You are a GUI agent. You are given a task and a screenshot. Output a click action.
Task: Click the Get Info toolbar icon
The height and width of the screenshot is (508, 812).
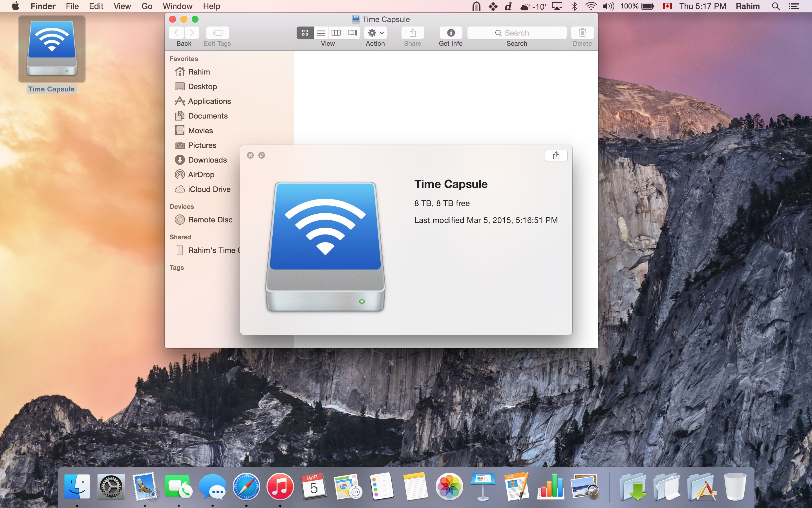coord(451,32)
